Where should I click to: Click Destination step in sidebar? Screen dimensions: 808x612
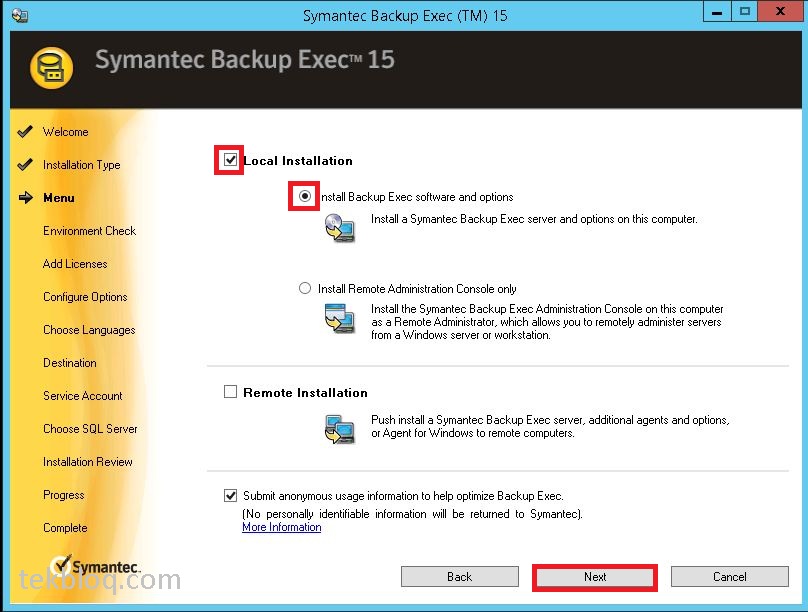tap(70, 363)
